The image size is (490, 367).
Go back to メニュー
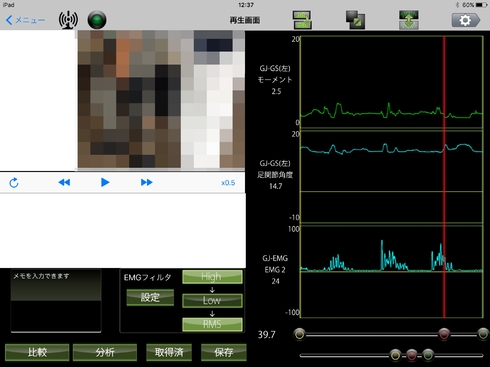point(25,20)
